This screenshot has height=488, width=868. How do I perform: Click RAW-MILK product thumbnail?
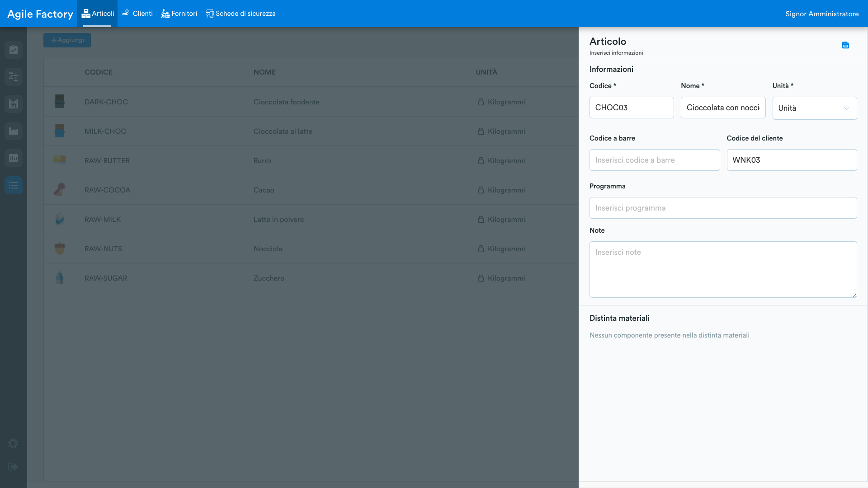pyautogui.click(x=60, y=219)
